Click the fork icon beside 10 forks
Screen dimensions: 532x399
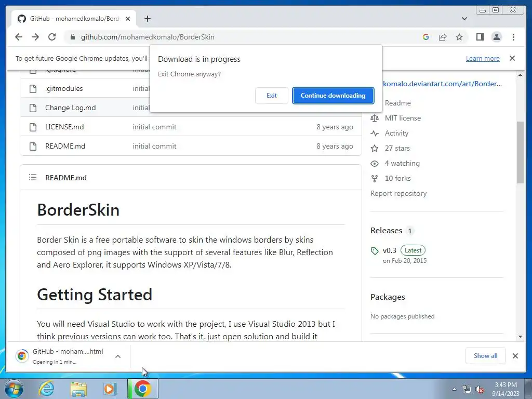click(x=375, y=179)
